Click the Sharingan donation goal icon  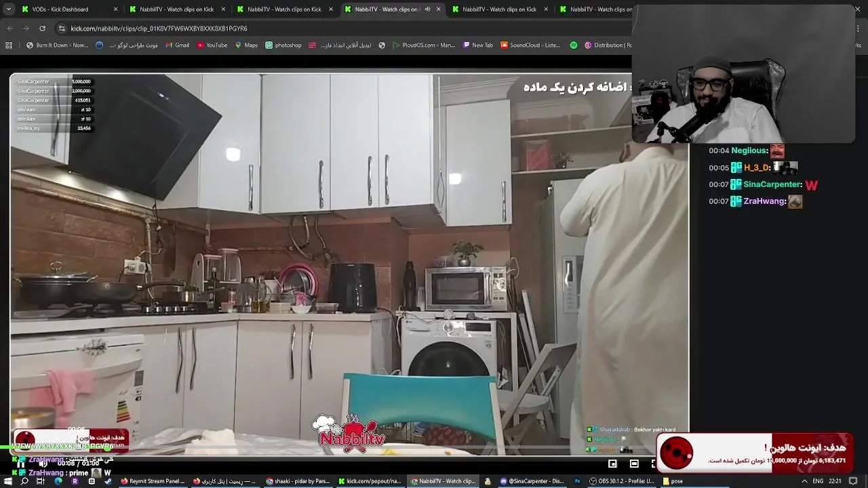click(x=676, y=451)
